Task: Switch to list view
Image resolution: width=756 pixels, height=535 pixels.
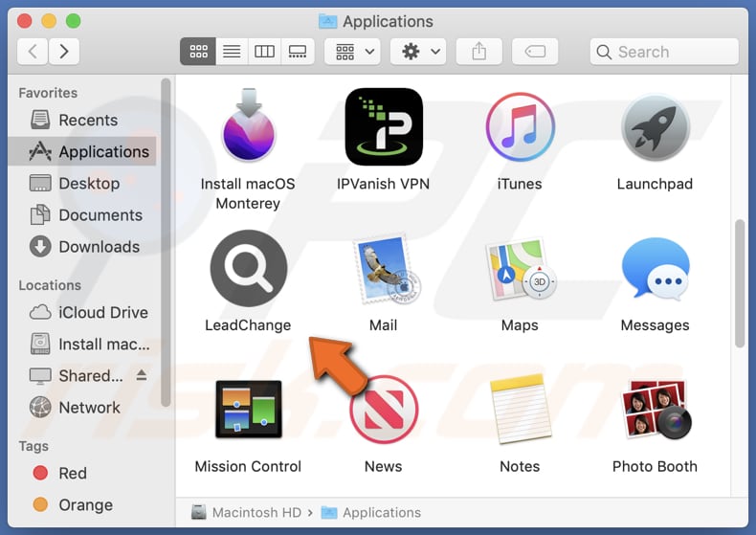Action: pyautogui.click(x=232, y=51)
